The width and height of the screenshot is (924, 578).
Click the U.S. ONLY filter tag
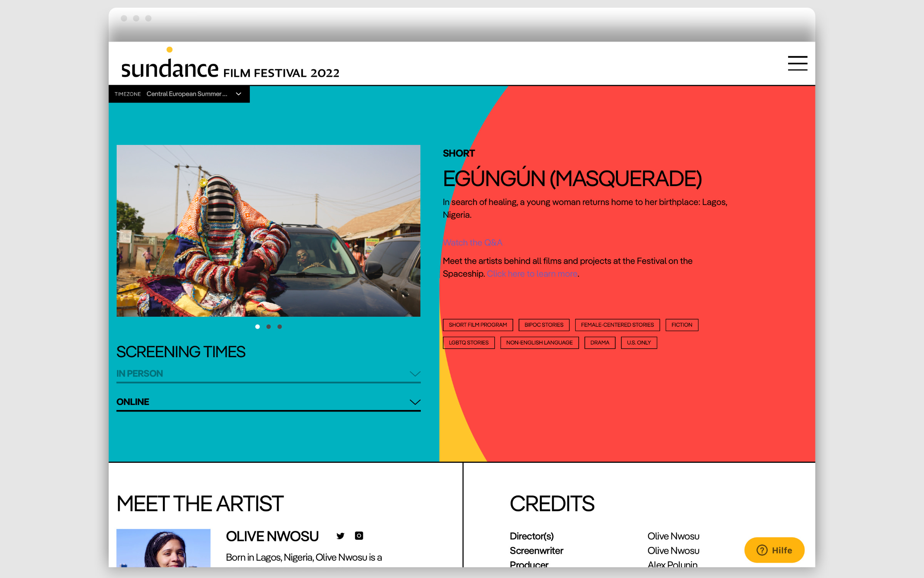click(x=638, y=342)
